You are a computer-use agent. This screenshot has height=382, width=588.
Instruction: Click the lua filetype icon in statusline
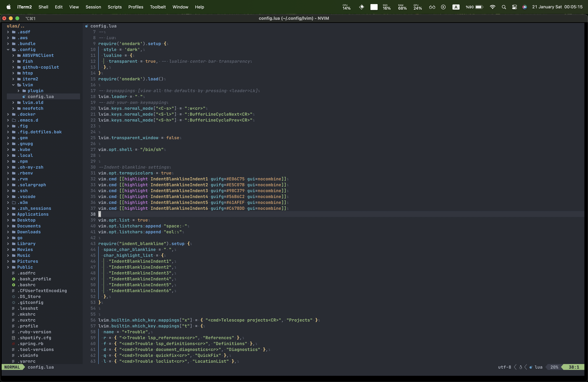click(x=531, y=367)
